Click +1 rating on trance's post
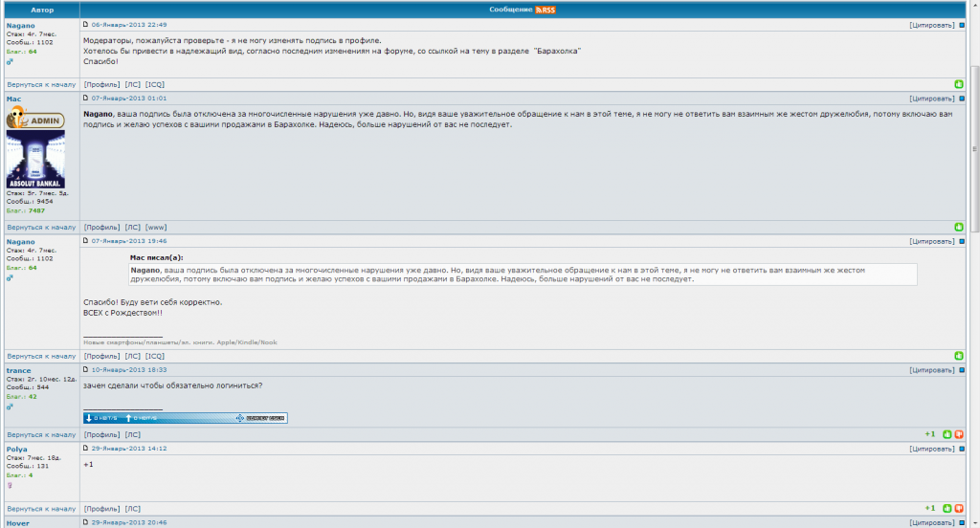Screen dimensions: 980x528 [x=930, y=434]
